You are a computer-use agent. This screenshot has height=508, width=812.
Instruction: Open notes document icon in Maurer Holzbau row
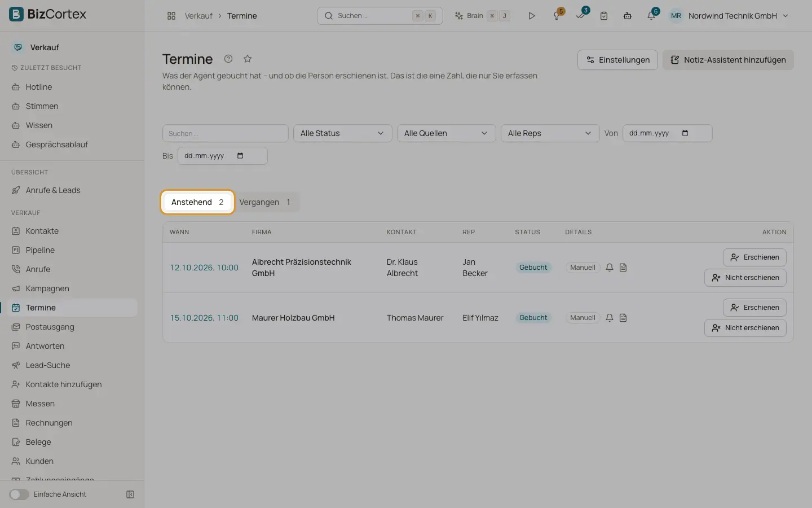(623, 318)
